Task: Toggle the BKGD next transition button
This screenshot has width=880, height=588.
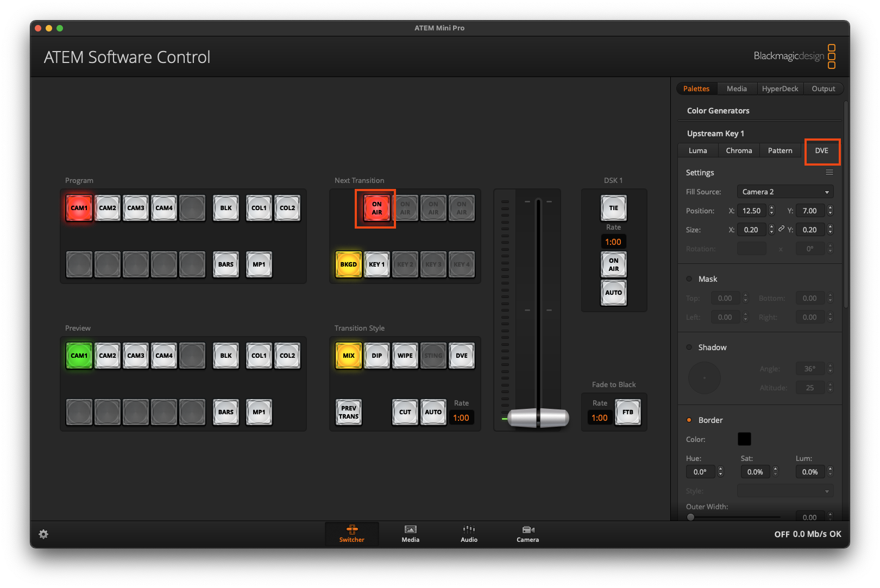Action: [x=349, y=264]
